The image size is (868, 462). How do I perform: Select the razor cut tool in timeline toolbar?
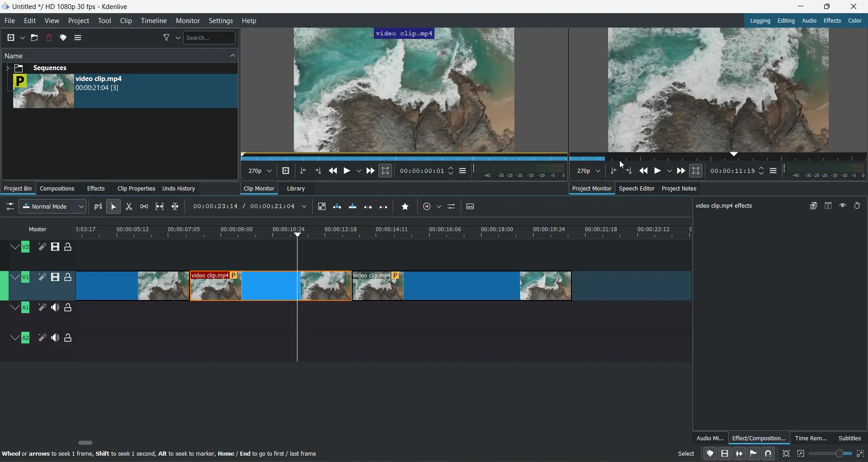(x=129, y=207)
